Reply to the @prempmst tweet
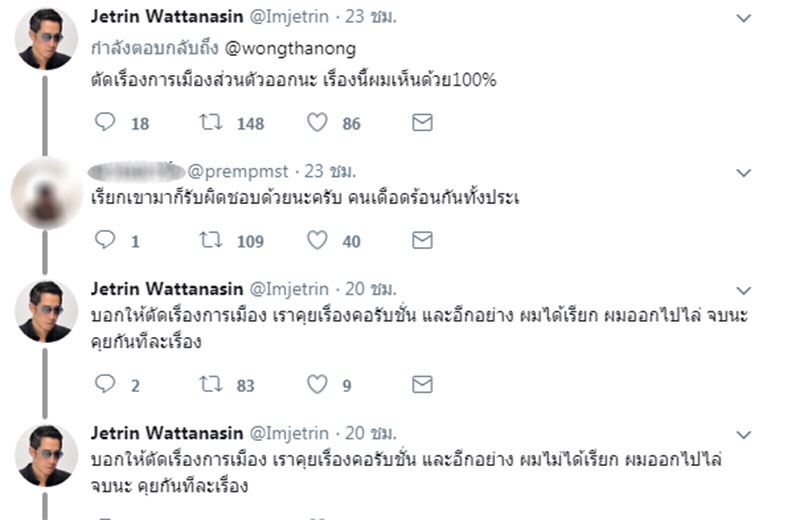The image size is (800, 520). [105, 240]
